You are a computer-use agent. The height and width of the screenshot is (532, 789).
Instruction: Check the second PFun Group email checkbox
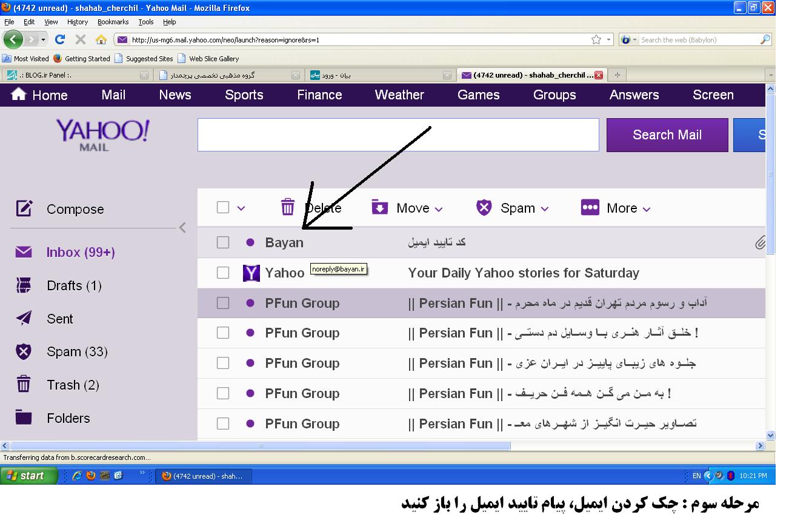223,333
